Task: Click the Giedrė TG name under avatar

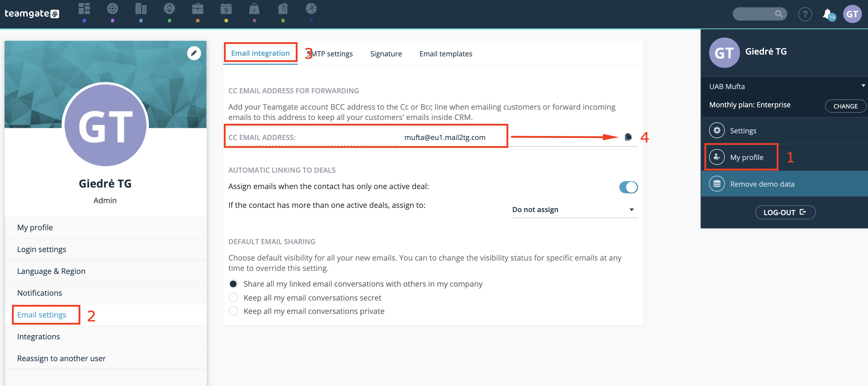Action: 105,184
